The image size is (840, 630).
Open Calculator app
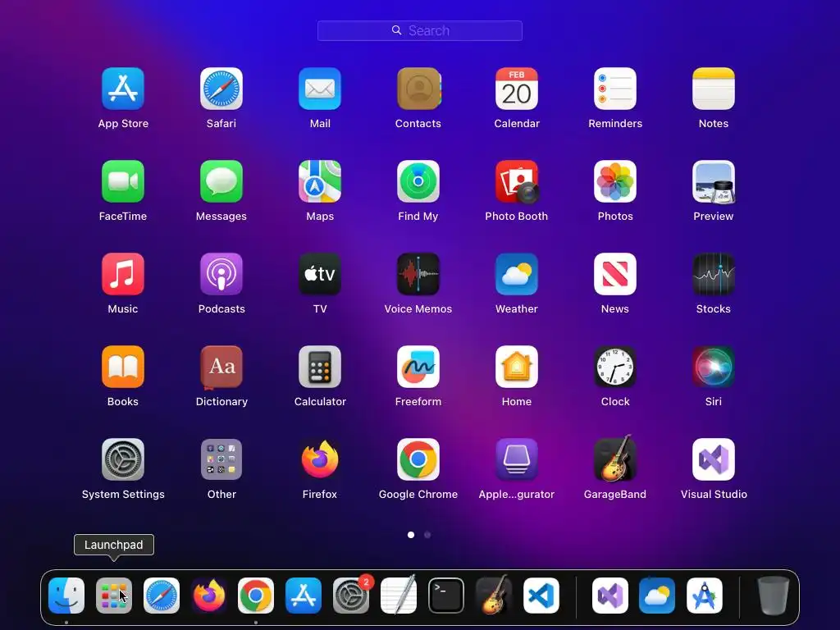320,367
